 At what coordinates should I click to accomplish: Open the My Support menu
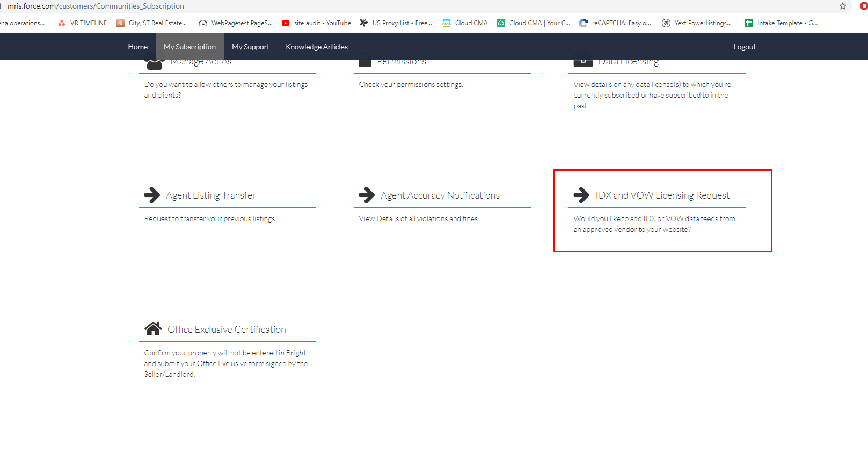point(251,47)
